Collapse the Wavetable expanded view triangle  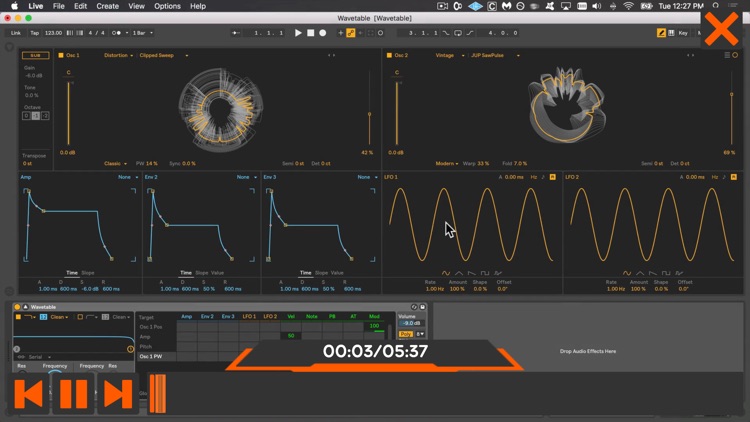tap(25, 307)
